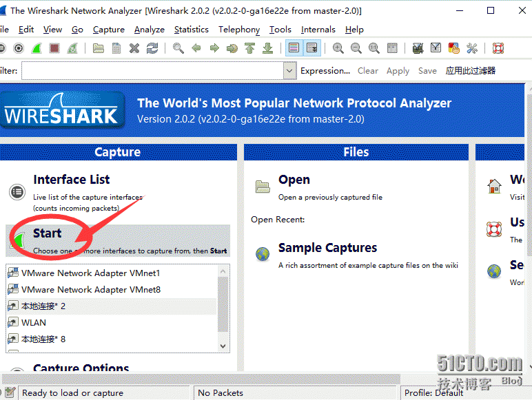
Task: Select VMware Network Adapter VMnet1 interface
Action: coord(111,273)
